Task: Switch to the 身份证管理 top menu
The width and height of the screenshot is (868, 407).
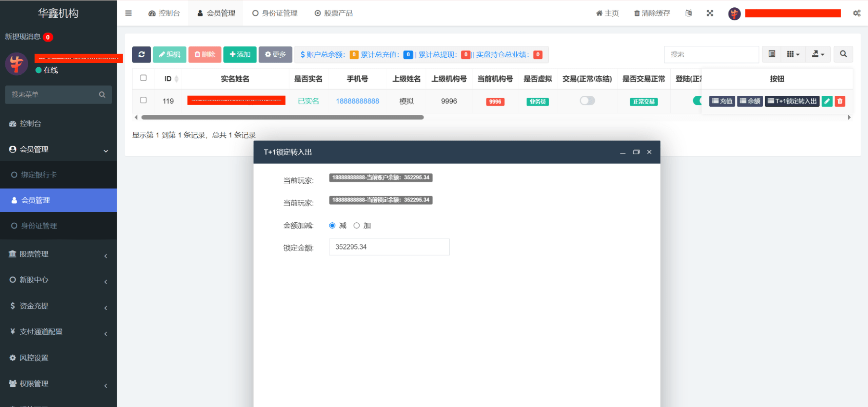Action: click(x=275, y=13)
